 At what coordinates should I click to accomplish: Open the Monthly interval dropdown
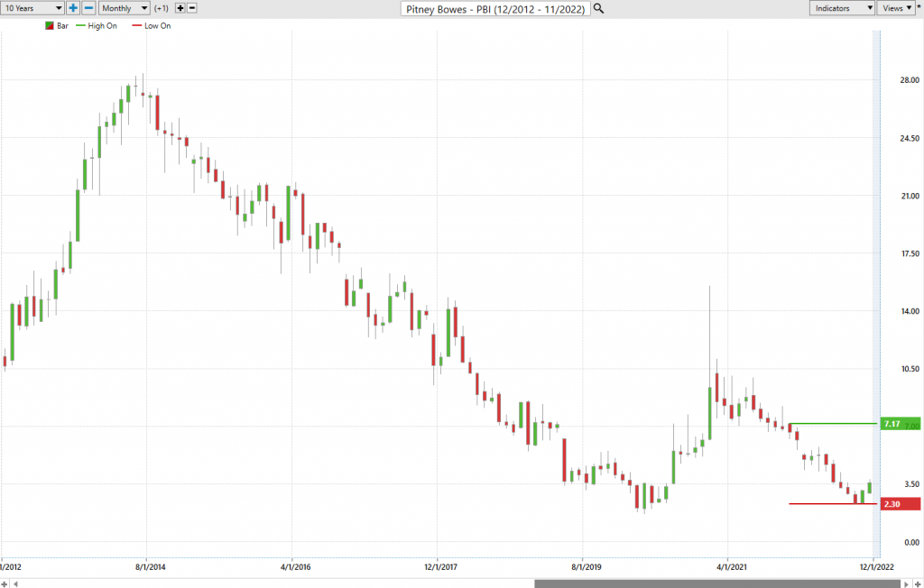125,8
